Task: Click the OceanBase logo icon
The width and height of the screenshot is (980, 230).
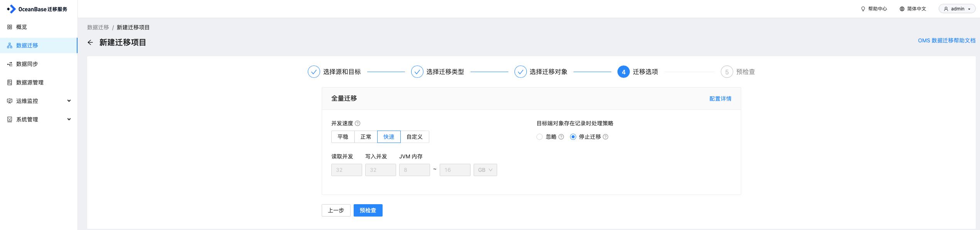Action: tap(11, 9)
